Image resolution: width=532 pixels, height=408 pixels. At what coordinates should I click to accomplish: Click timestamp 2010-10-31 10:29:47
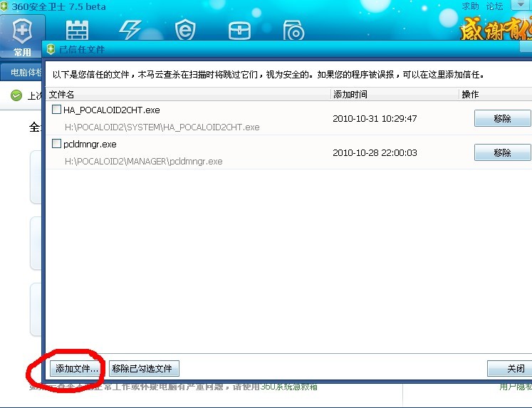pyautogui.click(x=375, y=118)
